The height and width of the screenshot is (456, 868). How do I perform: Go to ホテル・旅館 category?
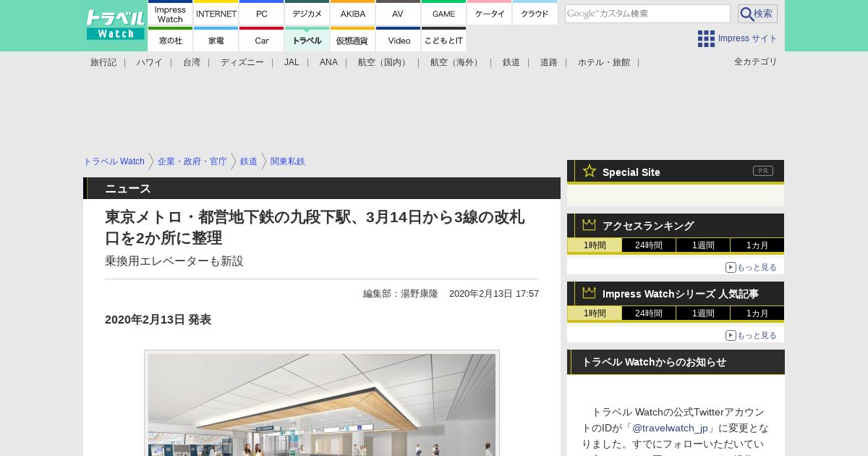click(604, 62)
